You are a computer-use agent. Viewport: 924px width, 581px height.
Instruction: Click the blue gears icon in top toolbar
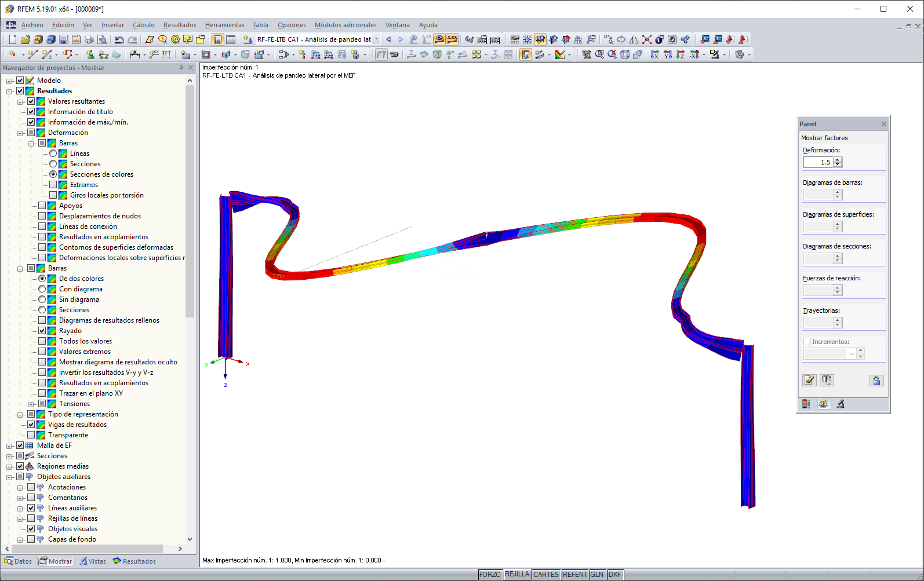685,39
